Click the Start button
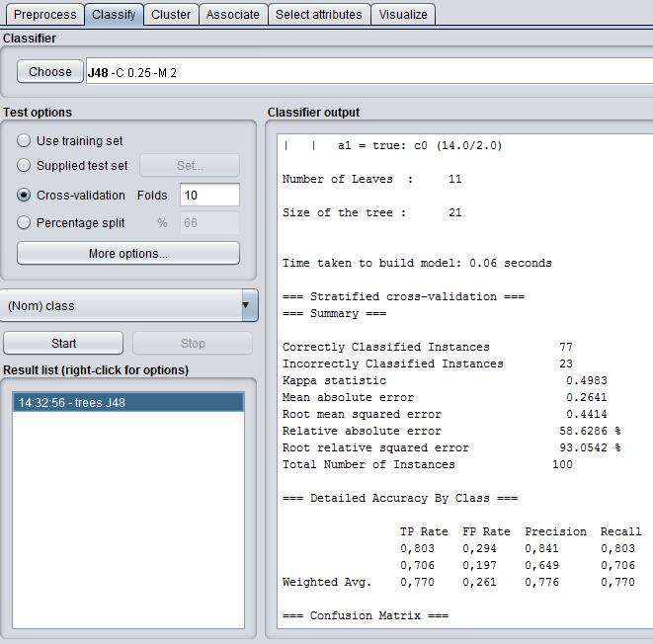Image resolution: width=653 pixels, height=644 pixels. point(63,343)
